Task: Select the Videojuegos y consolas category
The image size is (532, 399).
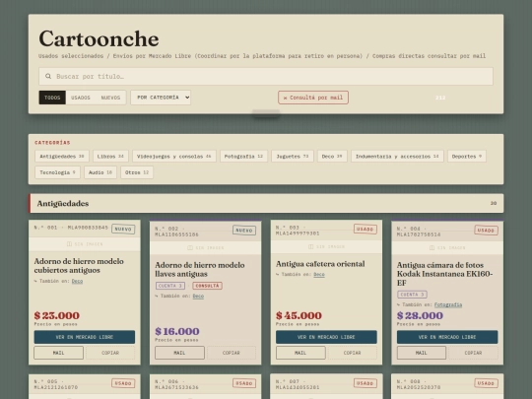Action: [174, 157]
